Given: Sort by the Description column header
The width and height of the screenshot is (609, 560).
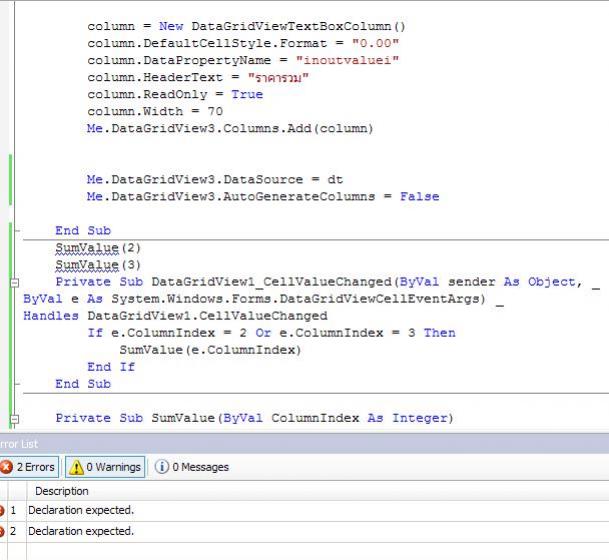Looking at the screenshot, I should [61, 491].
